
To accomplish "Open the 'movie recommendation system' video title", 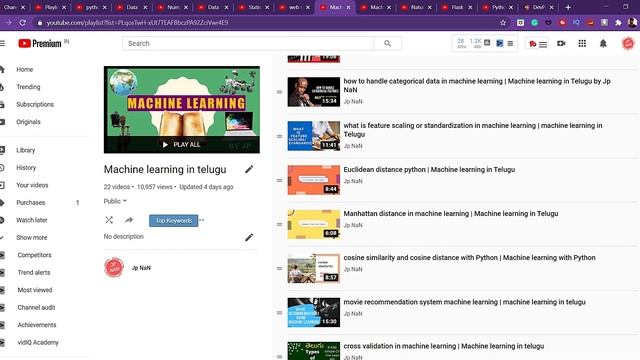I will 464,302.
